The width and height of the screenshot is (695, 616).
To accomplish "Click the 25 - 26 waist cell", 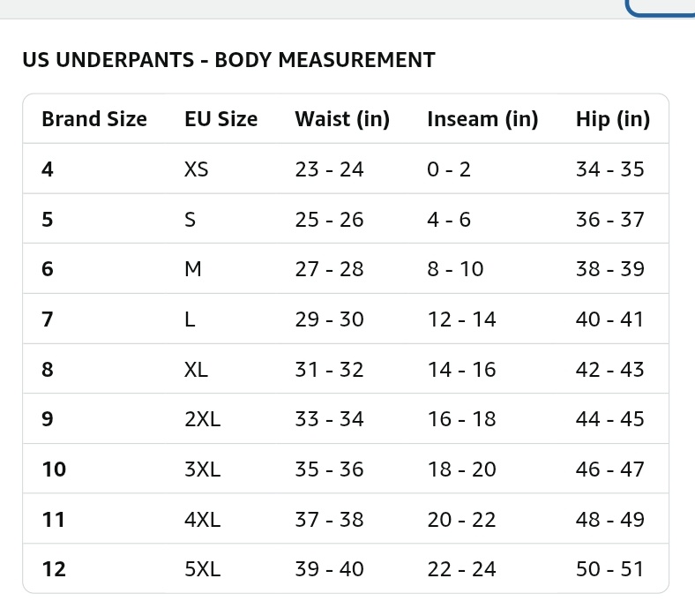I will tap(329, 220).
